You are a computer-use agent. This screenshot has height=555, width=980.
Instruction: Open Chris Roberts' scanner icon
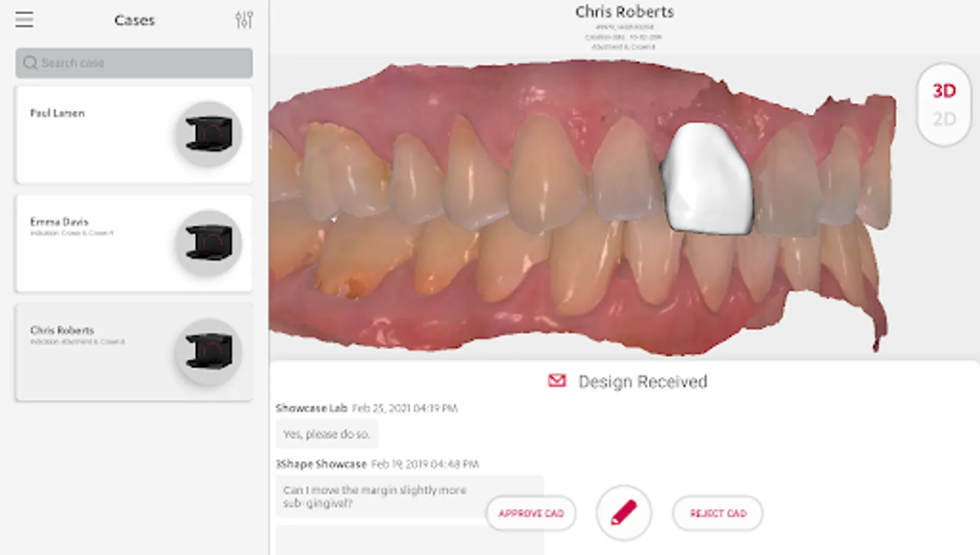click(208, 351)
